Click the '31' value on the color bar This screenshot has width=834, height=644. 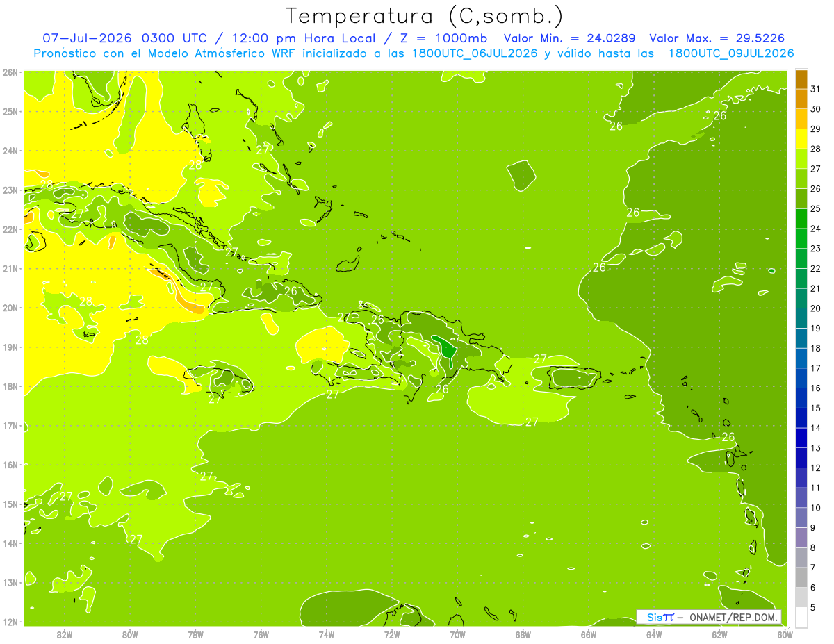tap(815, 90)
